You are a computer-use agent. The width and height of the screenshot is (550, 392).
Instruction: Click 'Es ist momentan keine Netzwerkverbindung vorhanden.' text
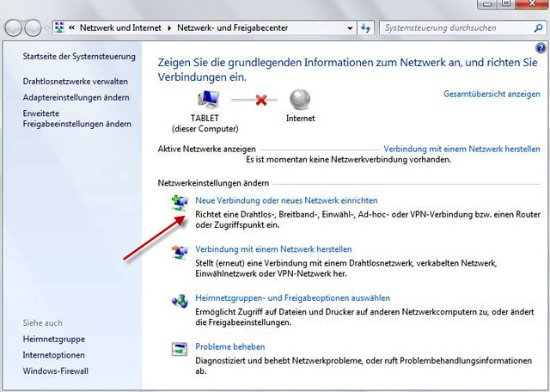click(348, 160)
